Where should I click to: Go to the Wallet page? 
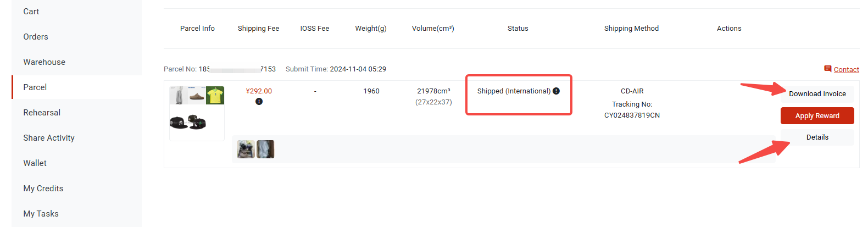pyautogui.click(x=35, y=163)
